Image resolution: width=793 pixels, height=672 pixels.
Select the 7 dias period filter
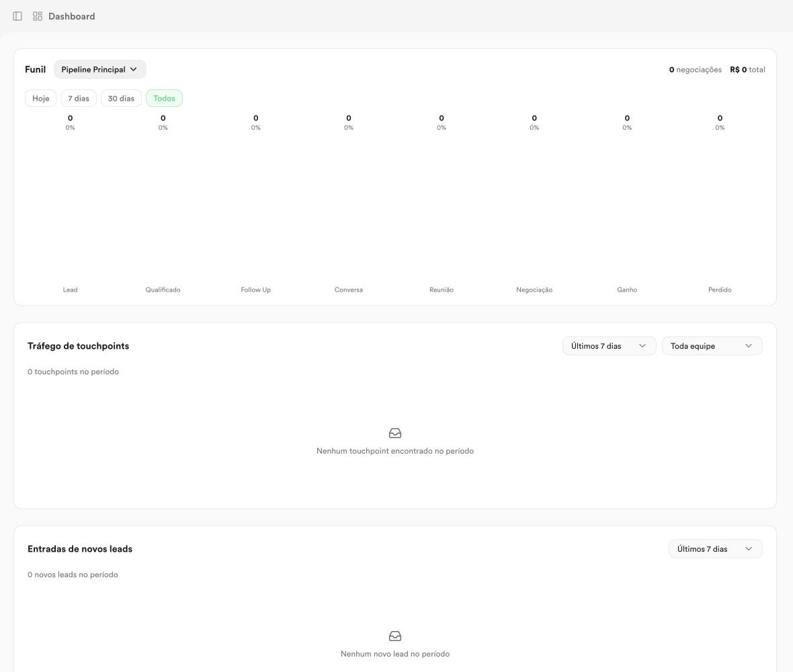click(x=79, y=98)
